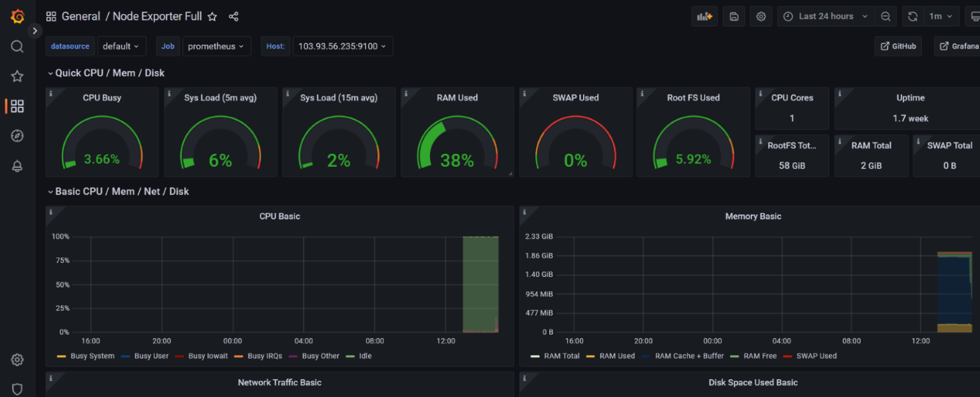The width and height of the screenshot is (980, 397).
Task: Open the Explore compass icon
Action: point(17,136)
